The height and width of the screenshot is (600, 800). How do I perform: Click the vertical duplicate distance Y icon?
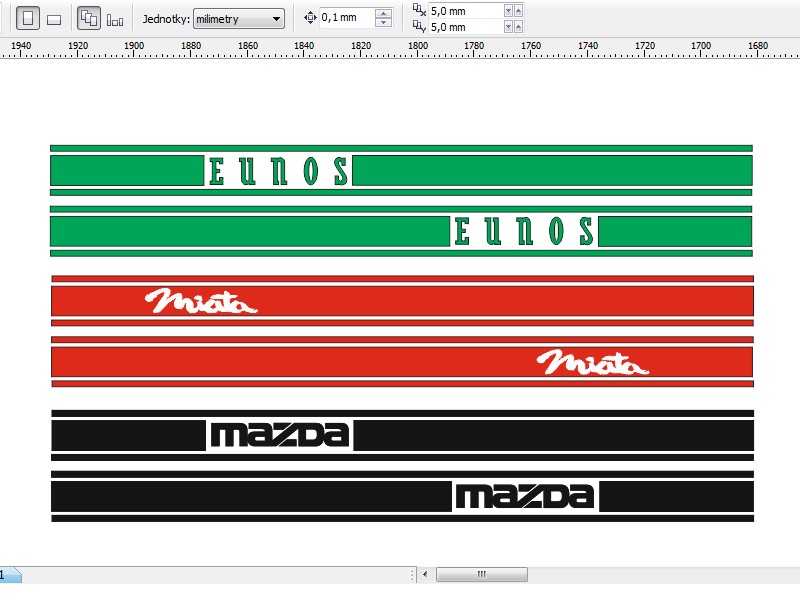[x=419, y=26]
